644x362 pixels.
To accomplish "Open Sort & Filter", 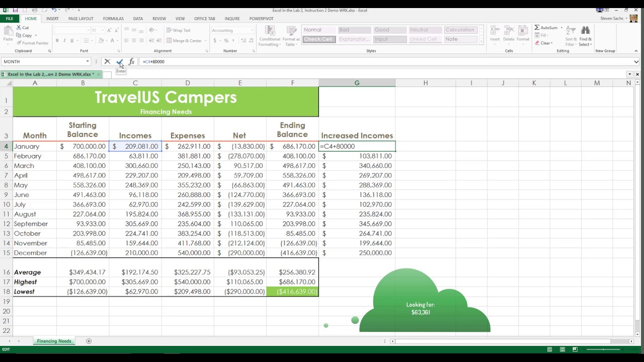I will click(x=571, y=35).
